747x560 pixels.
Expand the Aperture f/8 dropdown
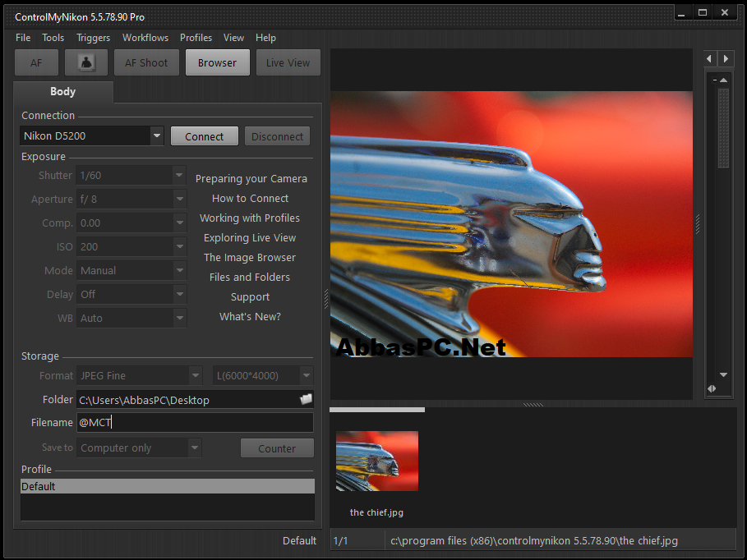click(x=179, y=199)
